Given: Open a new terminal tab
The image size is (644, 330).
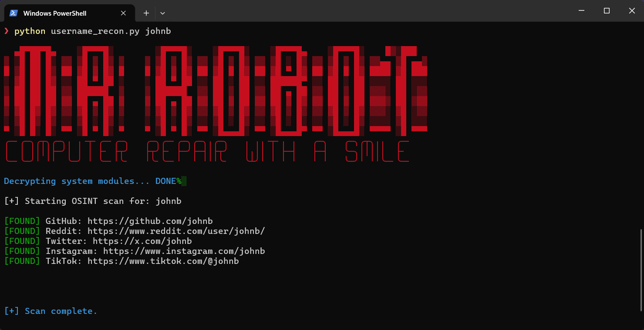Looking at the screenshot, I should (x=146, y=13).
